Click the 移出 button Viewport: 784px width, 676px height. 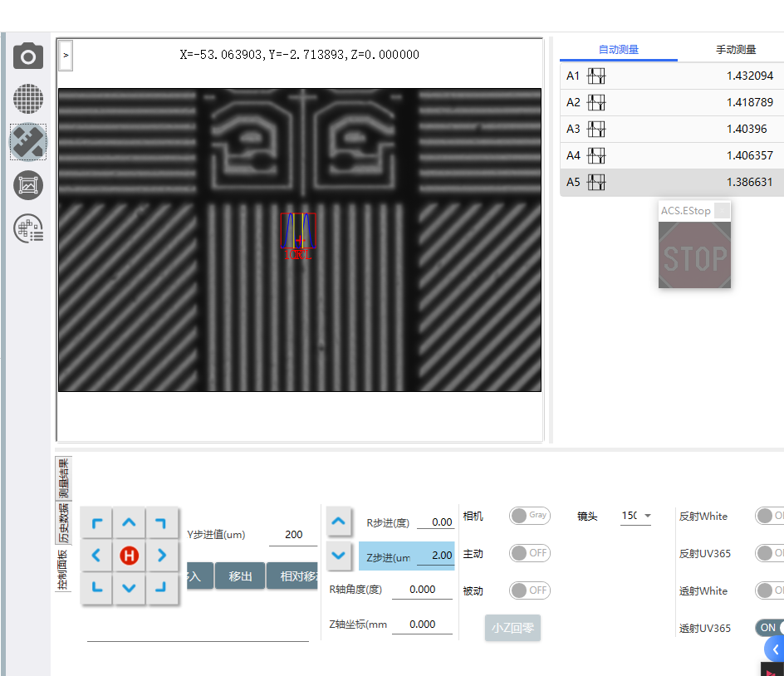240,576
